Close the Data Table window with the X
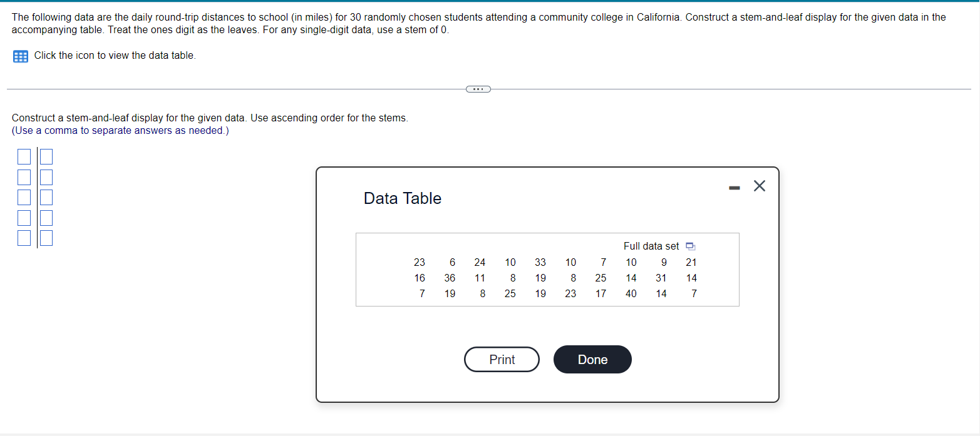 [760, 186]
